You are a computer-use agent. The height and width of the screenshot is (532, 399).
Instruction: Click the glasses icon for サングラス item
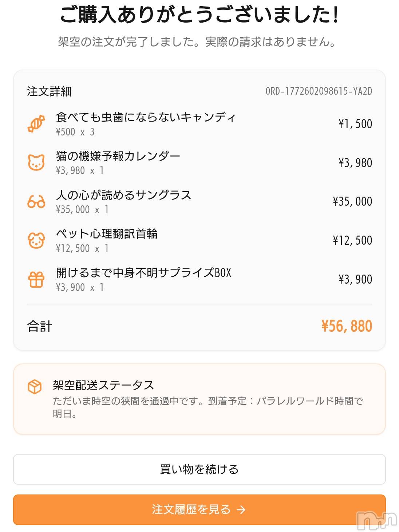tap(36, 201)
